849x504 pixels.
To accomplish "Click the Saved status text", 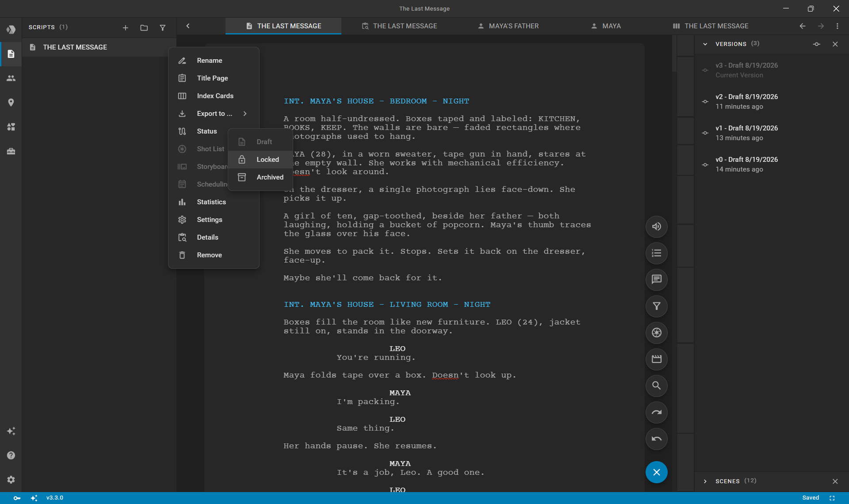I will point(811,498).
